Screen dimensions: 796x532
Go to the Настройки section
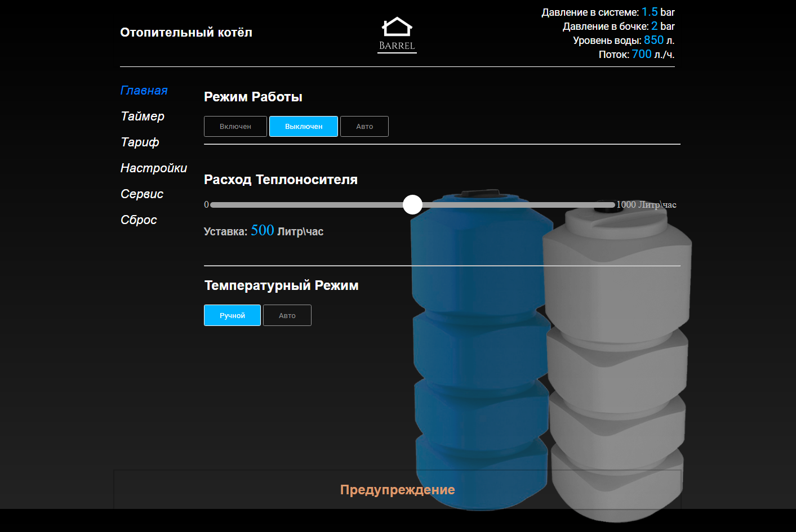coord(154,168)
